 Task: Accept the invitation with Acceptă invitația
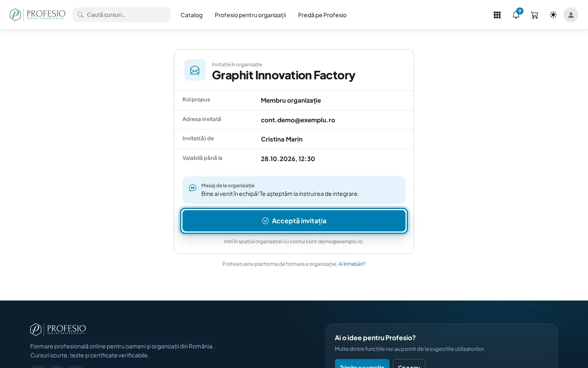pyautogui.click(x=294, y=221)
